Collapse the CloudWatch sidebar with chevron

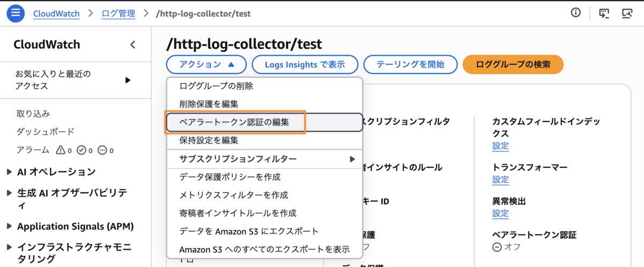coord(133,44)
